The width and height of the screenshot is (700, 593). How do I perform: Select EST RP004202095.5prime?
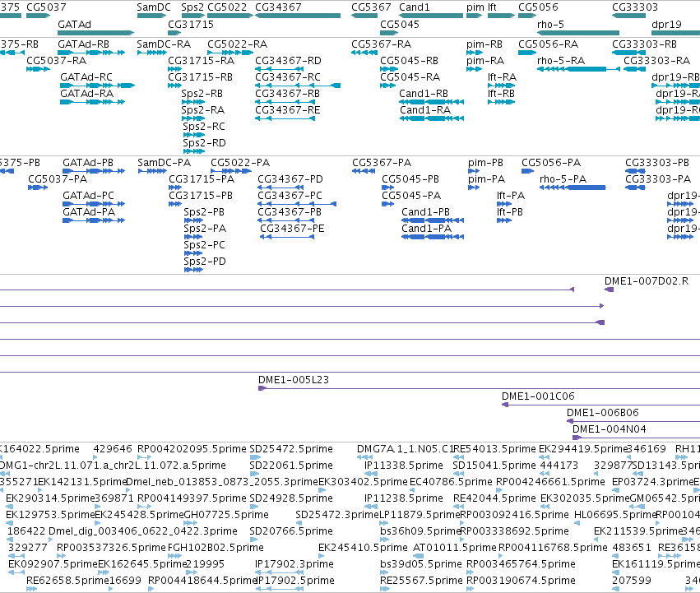[145, 457]
